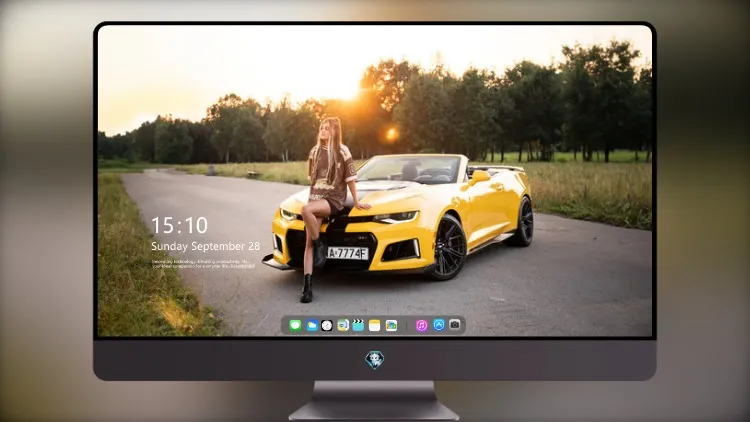Click the Sunday September 28 date text

[x=206, y=246]
